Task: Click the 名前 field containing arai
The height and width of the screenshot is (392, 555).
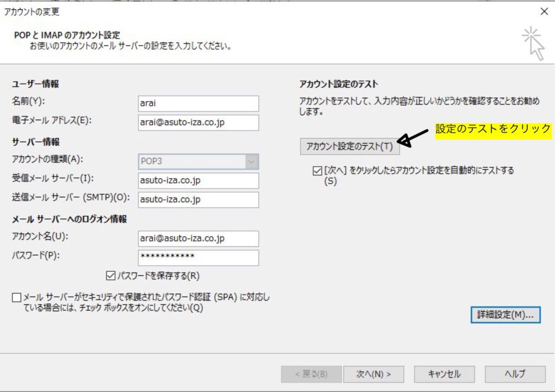Action: 198,103
